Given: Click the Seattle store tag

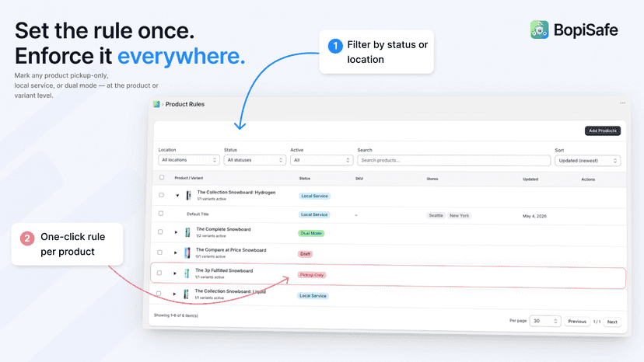Looking at the screenshot, I should (436, 215).
